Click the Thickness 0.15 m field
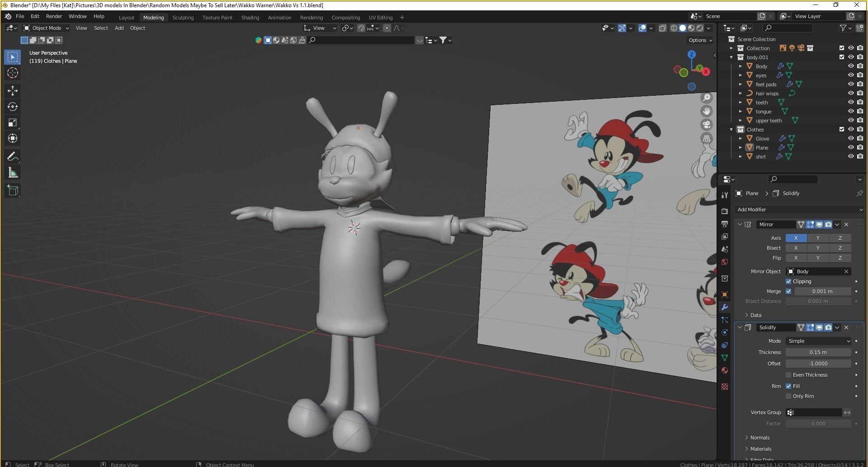Screen dimensions: 868x467 click(x=818, y=352)
